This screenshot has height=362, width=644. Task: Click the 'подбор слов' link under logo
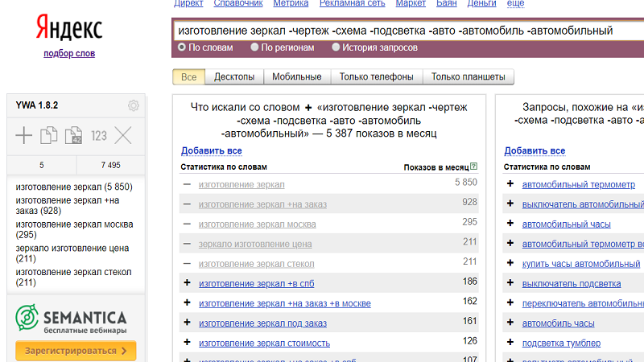(69, 53)
